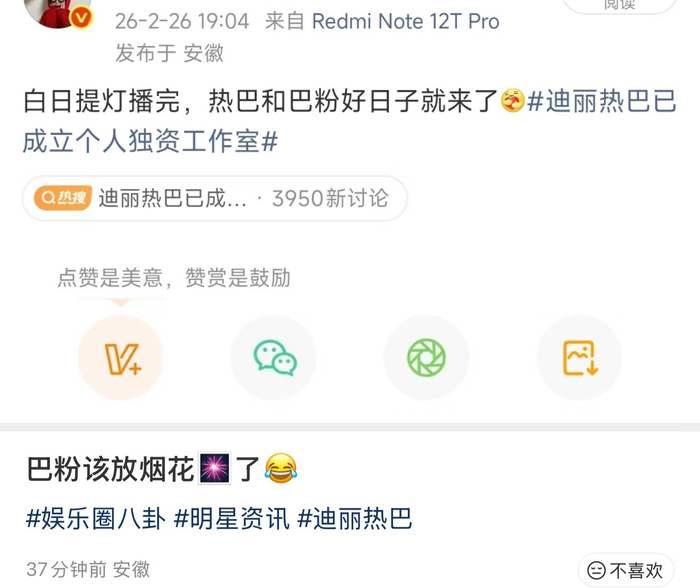
Task: Tap the orange V+ reward icon
Action: pyautogui.click(x=121, y=358)
